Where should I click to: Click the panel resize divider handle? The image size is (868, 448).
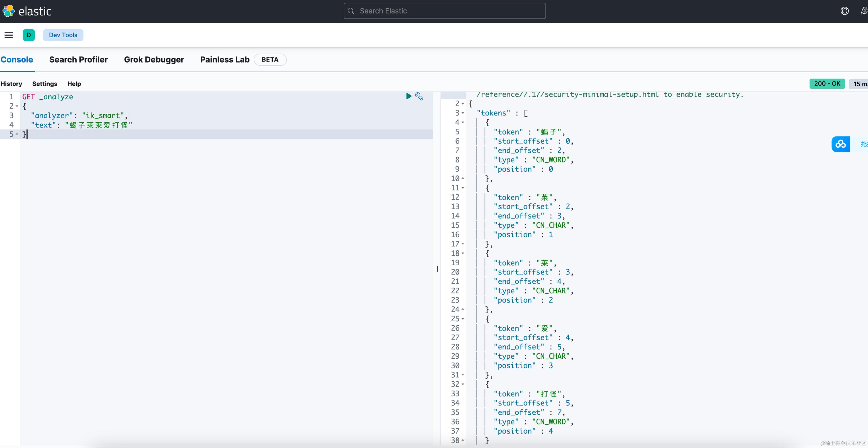(x=437, y=269)
